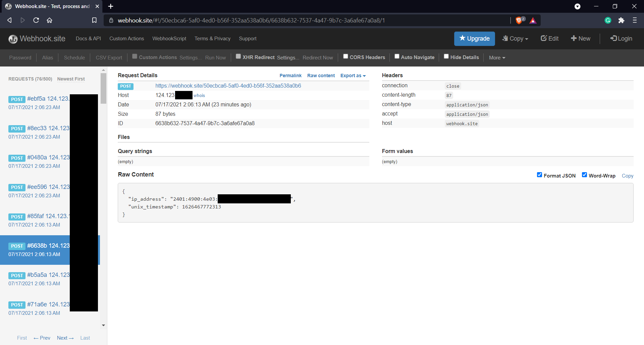Image resolution: width=644 pixels, height=345 pixels.
Task: Open Custom Actions Settings link
Action: pos(191,58)
